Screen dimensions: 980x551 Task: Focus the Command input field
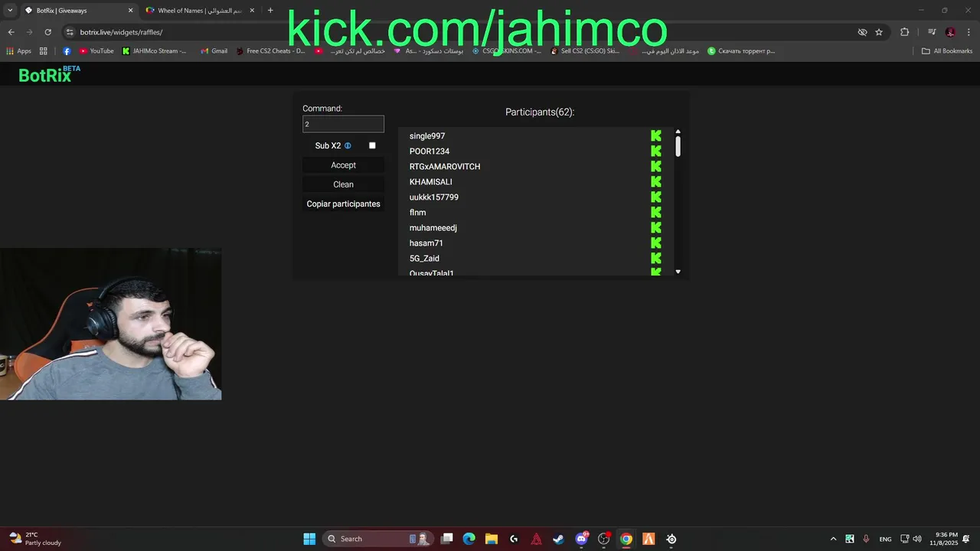pyautogui.click(x=343, y=124)
